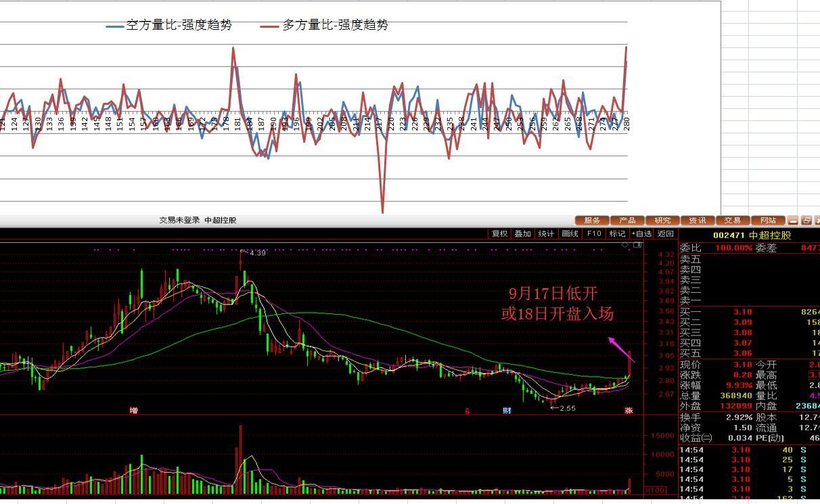Click the 2.55 low price label
This screenshot has height=504, width=820.
pos(566,408)
